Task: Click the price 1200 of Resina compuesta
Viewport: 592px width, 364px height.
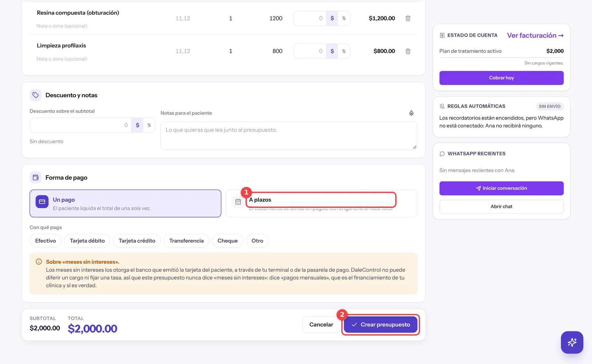Action: (276, 18)
